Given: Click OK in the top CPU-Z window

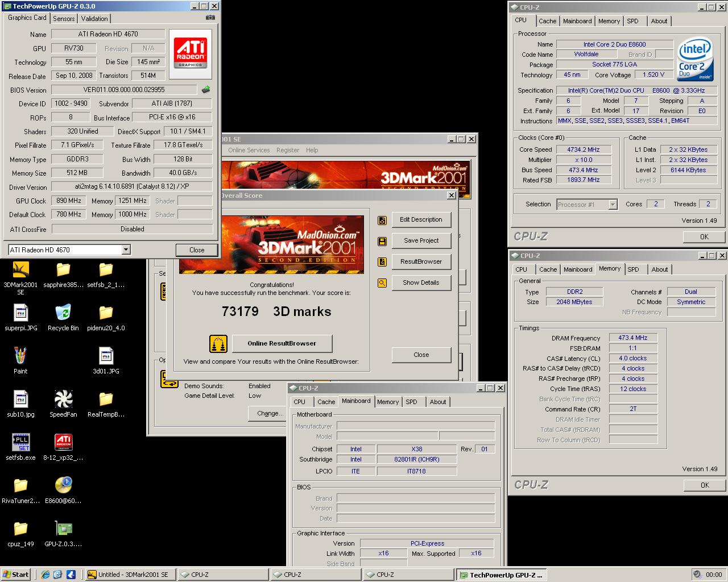Looking at the screenshot, I should point(704,237).
